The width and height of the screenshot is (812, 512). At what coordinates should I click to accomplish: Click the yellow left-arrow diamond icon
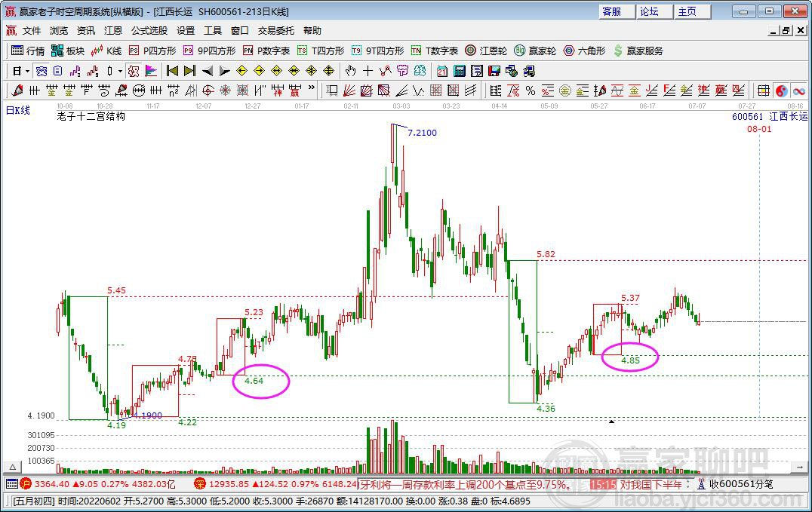(x=241, y=71)
